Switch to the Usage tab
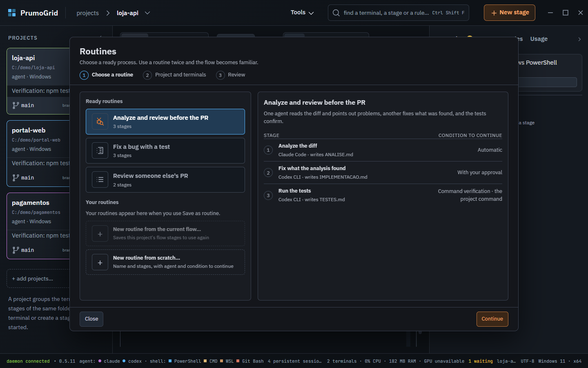 point(539,39)
